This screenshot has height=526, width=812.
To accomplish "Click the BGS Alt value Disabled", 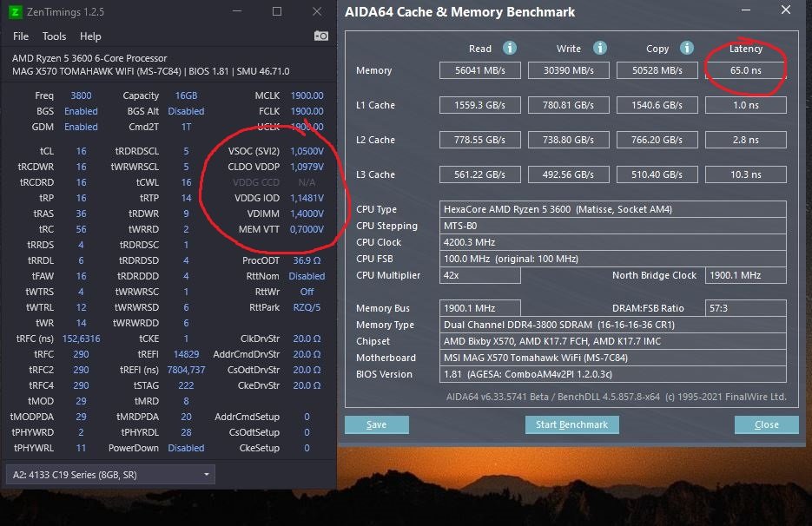I will [186, 111].
